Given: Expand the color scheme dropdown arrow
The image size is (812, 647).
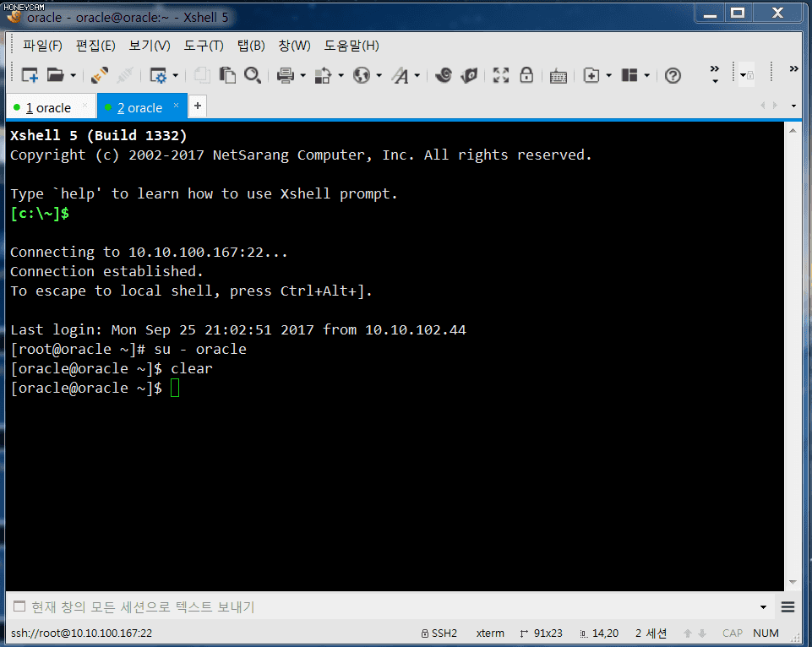Looking at the screenshot, I should tap(341, 75).
